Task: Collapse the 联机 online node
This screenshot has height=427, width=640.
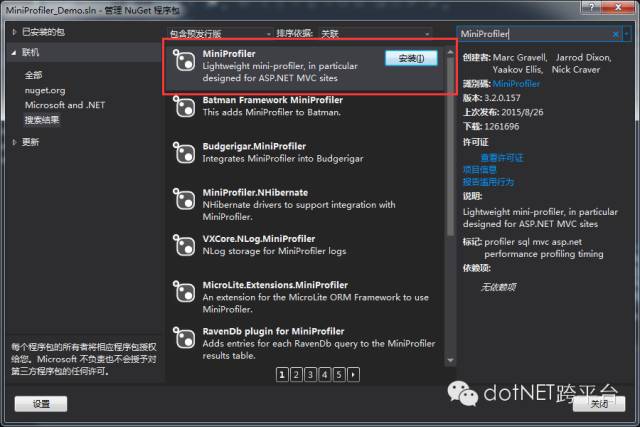Action: pos(14,52)
